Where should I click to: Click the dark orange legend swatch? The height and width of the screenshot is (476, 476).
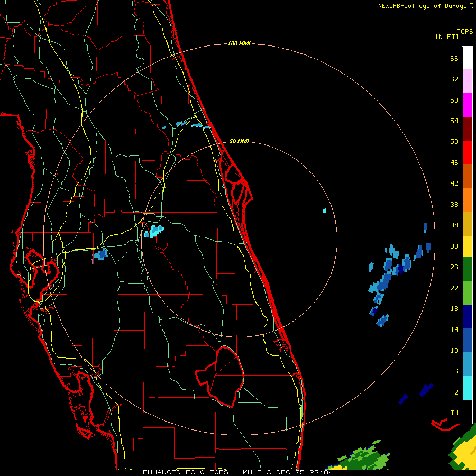(x=467, y=176)
